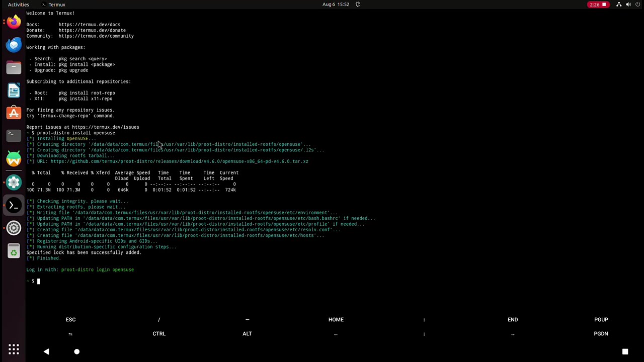Screen dimensions: 644x362
Task: Launch Thunderbird mail from the dock
Action: pos(14,45)
